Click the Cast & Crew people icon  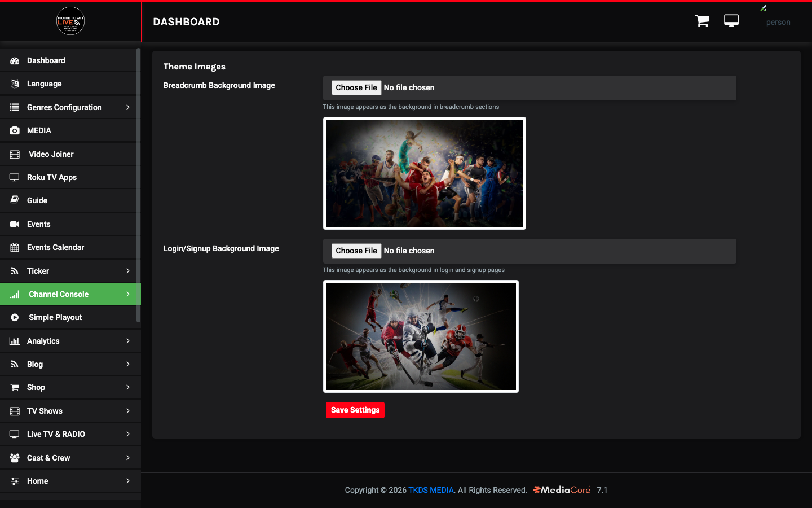15,458
